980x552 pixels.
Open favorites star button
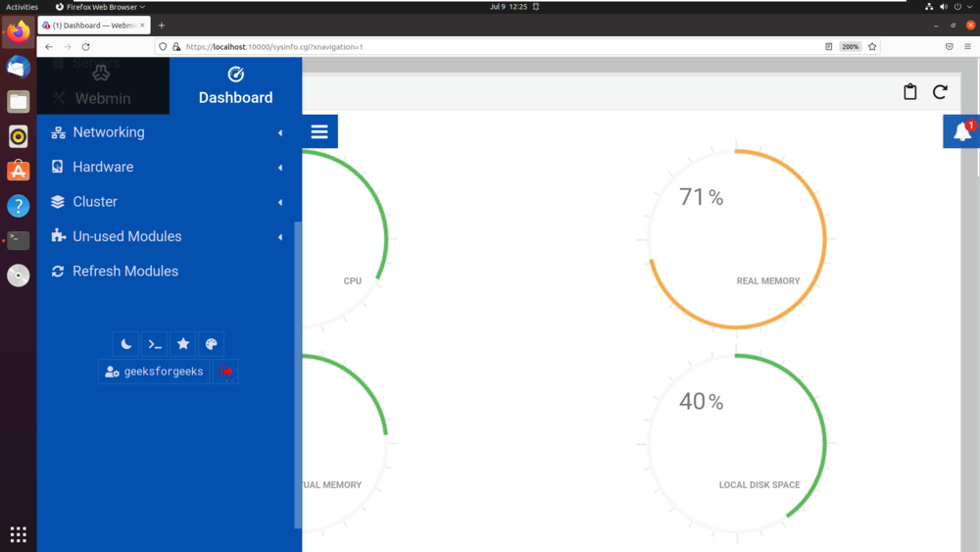point(183,344)
